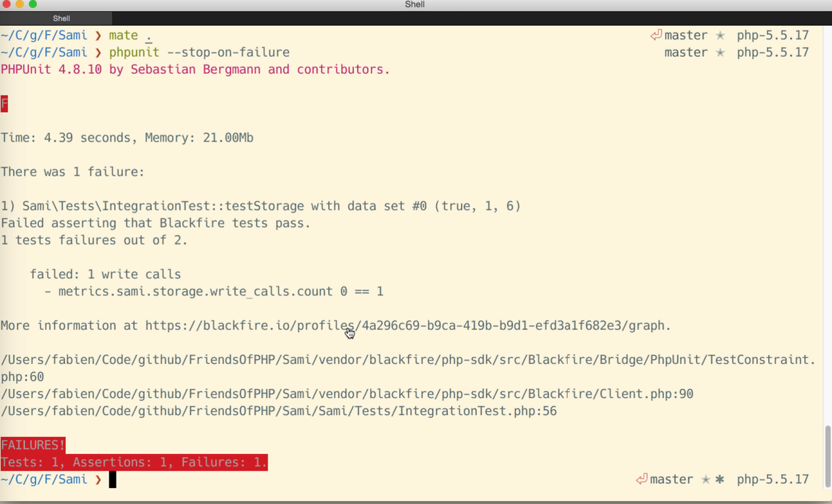This screenshot has height=504, width=832.
Task: Click the ~/C/g/F/Sami path on last prompt
Action: pyautogui.click(x=44, y=480)
